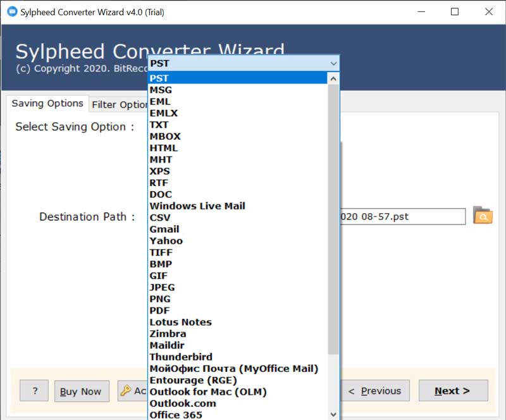Screen dimensions: 506x420
Task: Choose EML saving format
Action: point(238,101)
